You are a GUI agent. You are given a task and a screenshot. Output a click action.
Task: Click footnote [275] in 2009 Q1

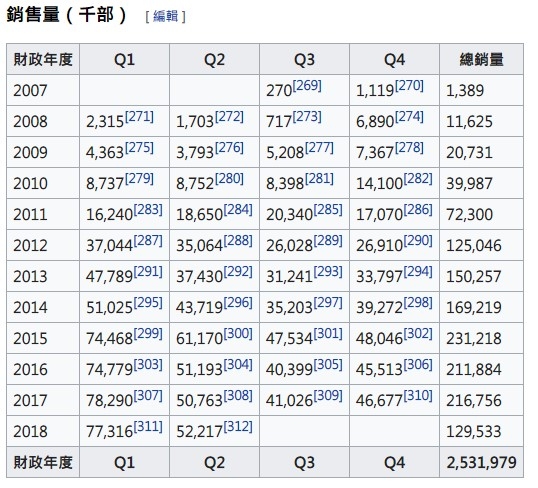[139, 148]
